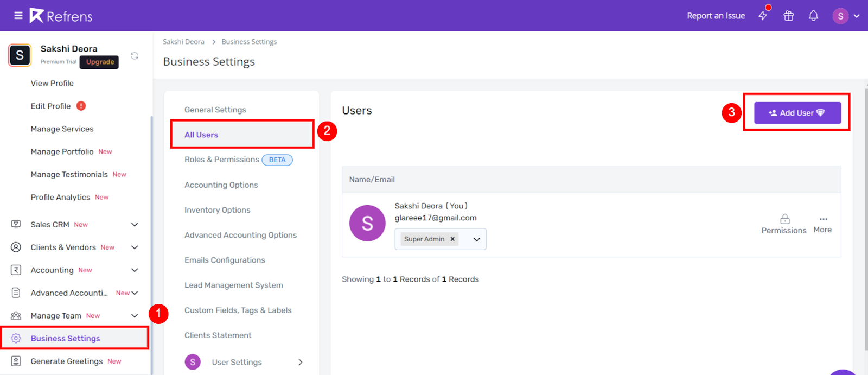Expand the Manage Team chevron
The height and width of the screenshot is (375, 868).
tap(135, 316)
